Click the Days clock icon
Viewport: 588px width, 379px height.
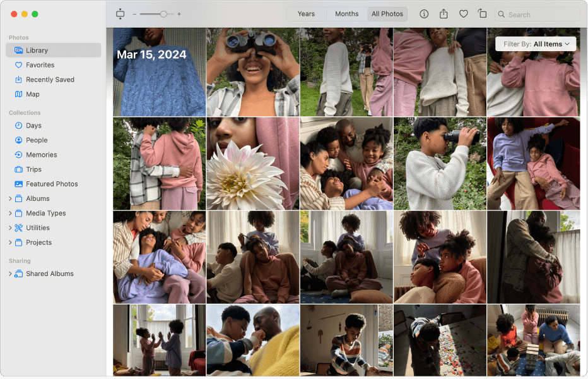tap(18, 125)
